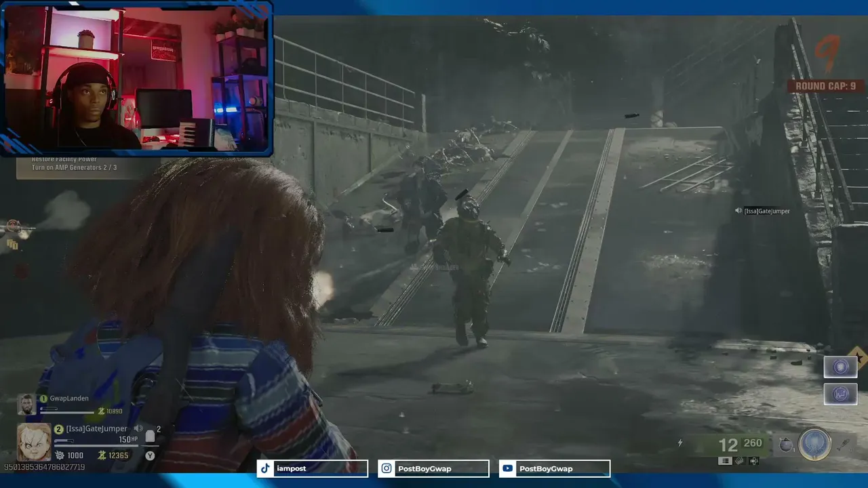Click the 'PostBoyGwap' YouTube handle

[546, 468]
